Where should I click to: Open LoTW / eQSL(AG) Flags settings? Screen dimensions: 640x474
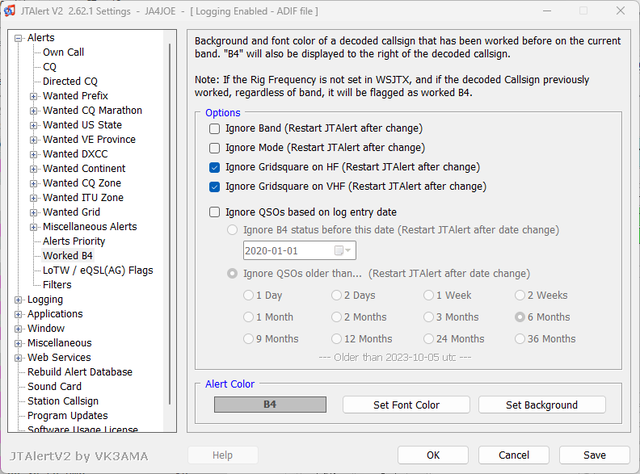click(x=98, y=270)
